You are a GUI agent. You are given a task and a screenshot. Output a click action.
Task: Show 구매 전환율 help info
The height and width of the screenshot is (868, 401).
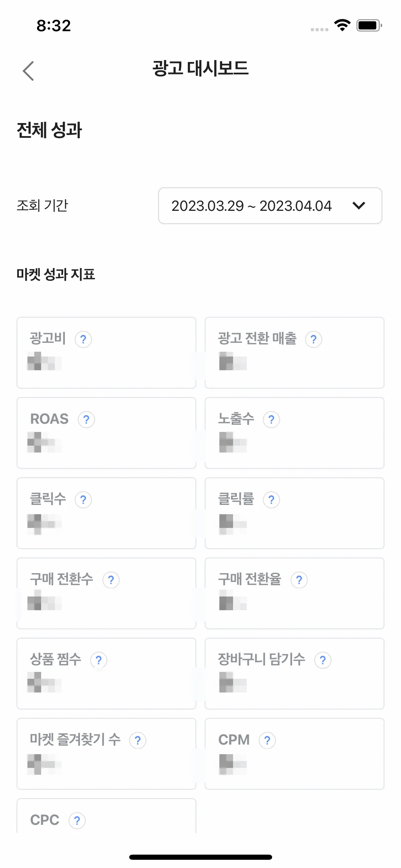(299, 580)
